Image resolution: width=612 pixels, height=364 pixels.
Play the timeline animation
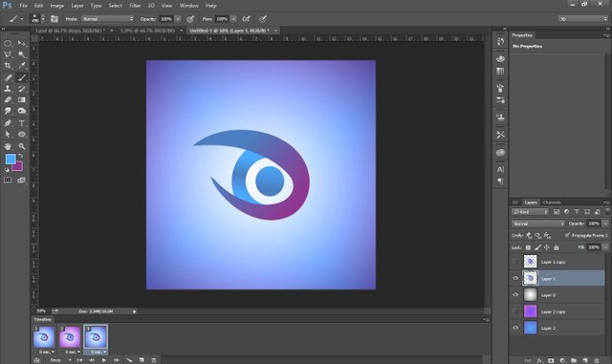click(104, 360)
